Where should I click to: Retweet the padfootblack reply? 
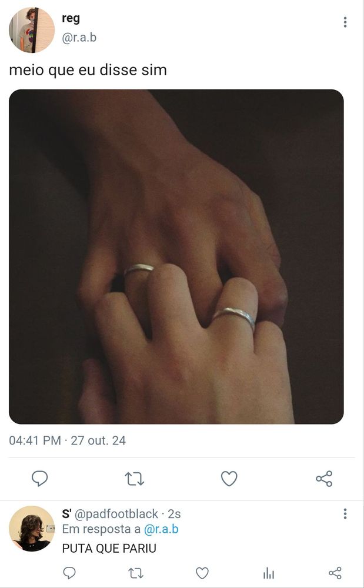point(136,573)
